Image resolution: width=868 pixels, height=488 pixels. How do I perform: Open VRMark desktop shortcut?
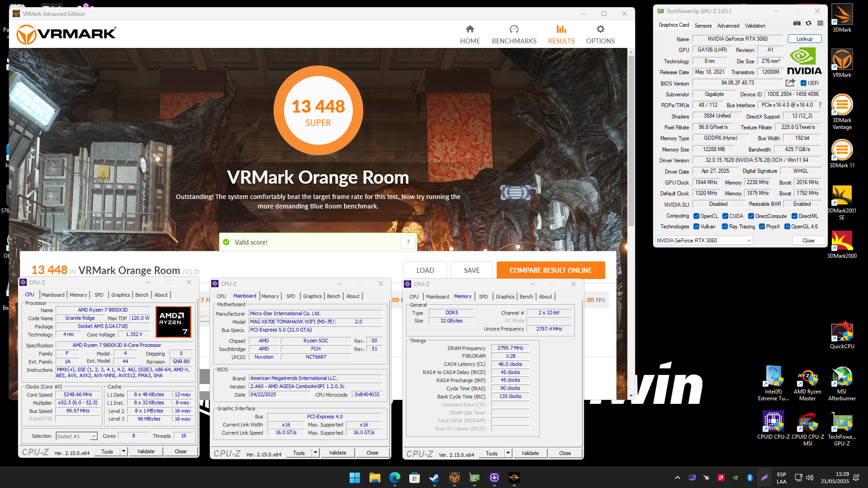click(842, 63)
